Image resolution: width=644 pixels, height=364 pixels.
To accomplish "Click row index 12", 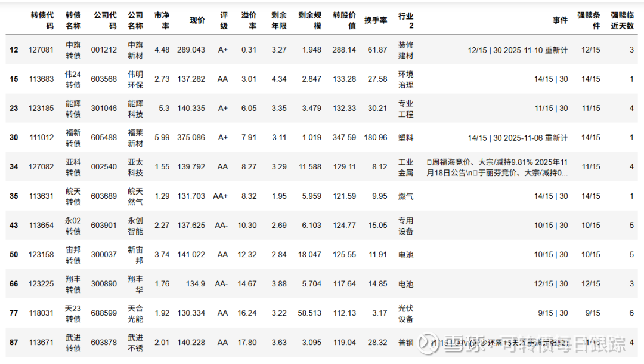I will coord(14,50).
